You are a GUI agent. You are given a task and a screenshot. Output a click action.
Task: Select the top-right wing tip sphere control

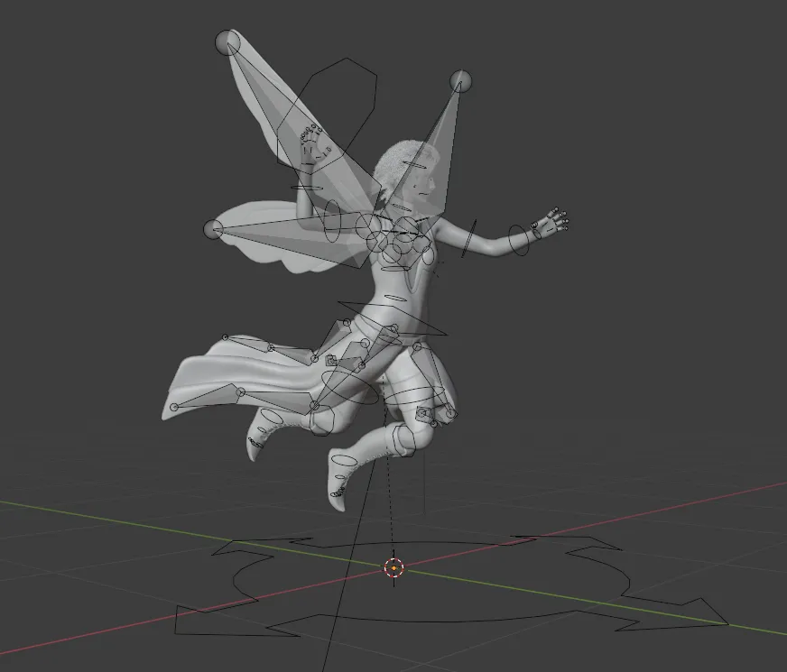click(x=461, y=81)
